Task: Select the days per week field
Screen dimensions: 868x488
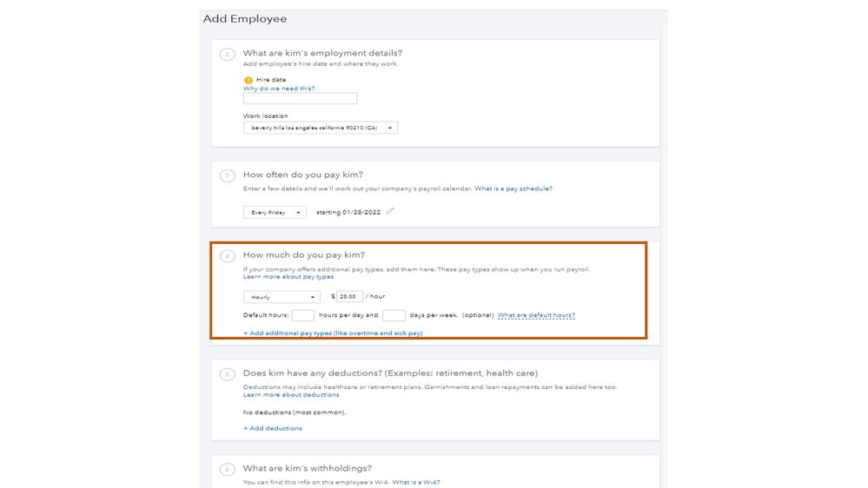Action: coord(394,316)
